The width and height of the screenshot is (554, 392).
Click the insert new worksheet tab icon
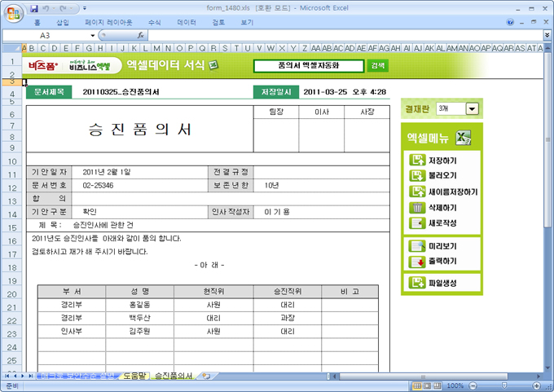click(206, 376)
